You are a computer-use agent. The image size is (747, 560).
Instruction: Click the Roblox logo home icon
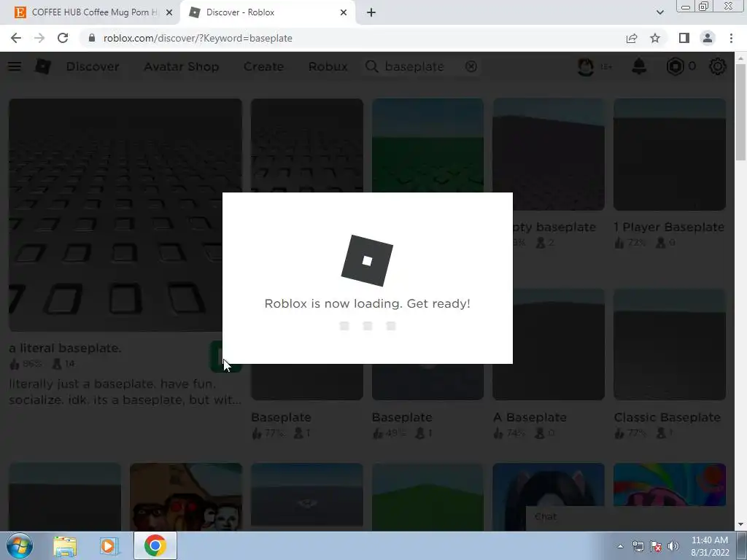(x=42, y=66)
